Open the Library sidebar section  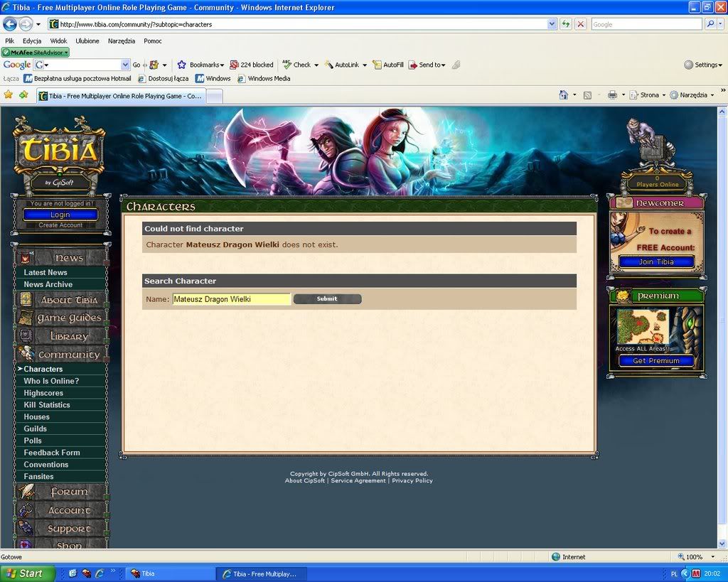pyautogui.click(x=60, y=336)
